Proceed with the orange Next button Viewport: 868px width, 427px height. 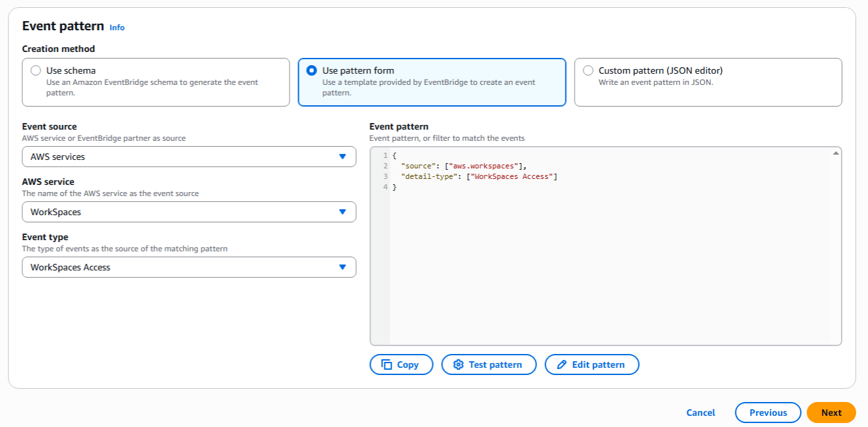point(830,413)
